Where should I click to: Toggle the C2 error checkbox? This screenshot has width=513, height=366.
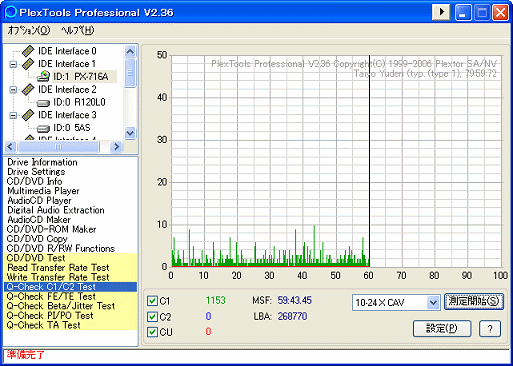[152, 317]
